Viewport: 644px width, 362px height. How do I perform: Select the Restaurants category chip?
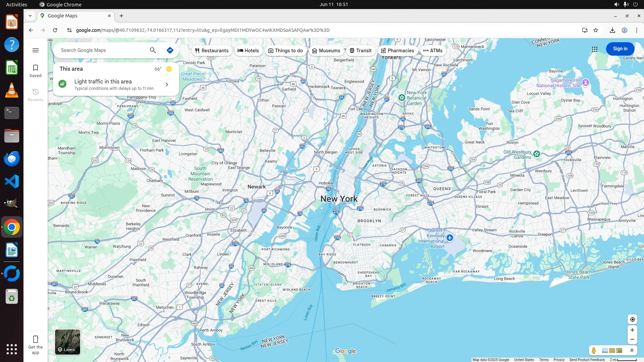[212, 51]
